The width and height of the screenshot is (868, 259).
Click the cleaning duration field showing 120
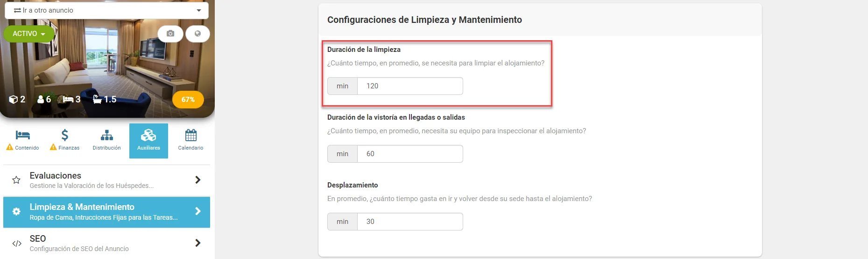(x=410, y=86)
